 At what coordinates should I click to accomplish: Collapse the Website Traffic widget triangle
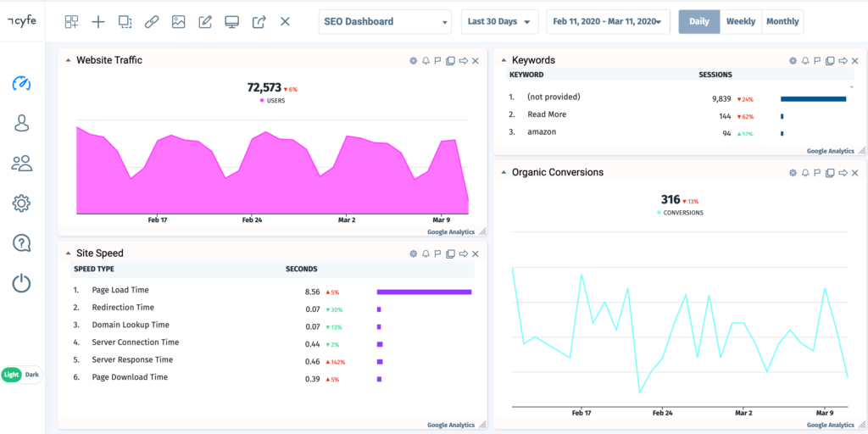pos(68,60)
